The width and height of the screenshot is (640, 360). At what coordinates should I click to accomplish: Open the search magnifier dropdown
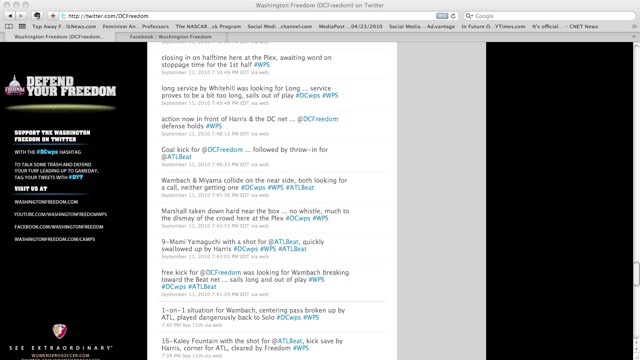[x=469, y=16]
